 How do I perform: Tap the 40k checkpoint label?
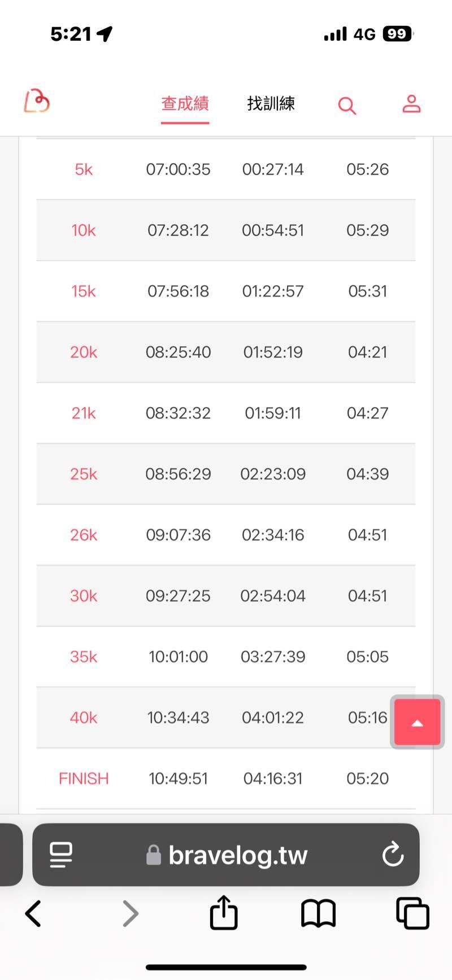(x=84, y=717)
